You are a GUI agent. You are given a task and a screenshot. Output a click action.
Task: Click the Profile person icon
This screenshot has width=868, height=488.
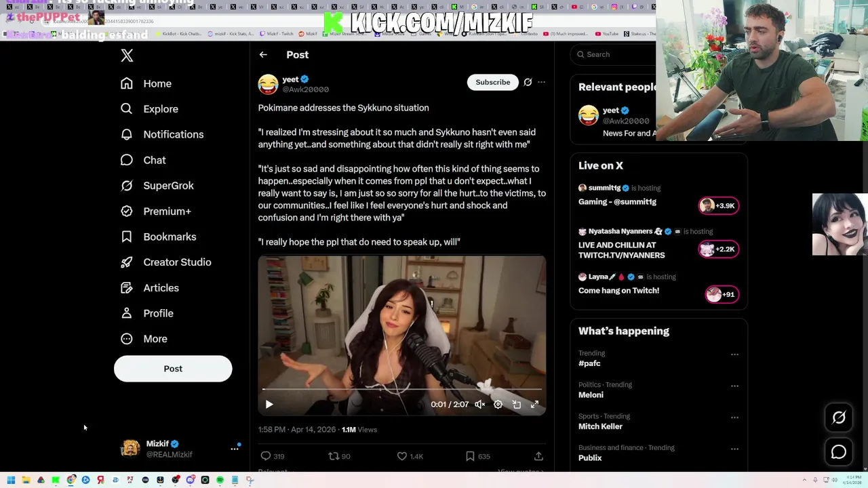click(127, 313)
